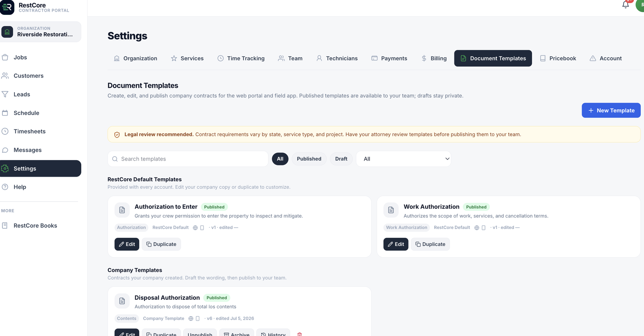644x336 pixels.
Task: Open the Organization settings tab
Action: click(136, 58)
